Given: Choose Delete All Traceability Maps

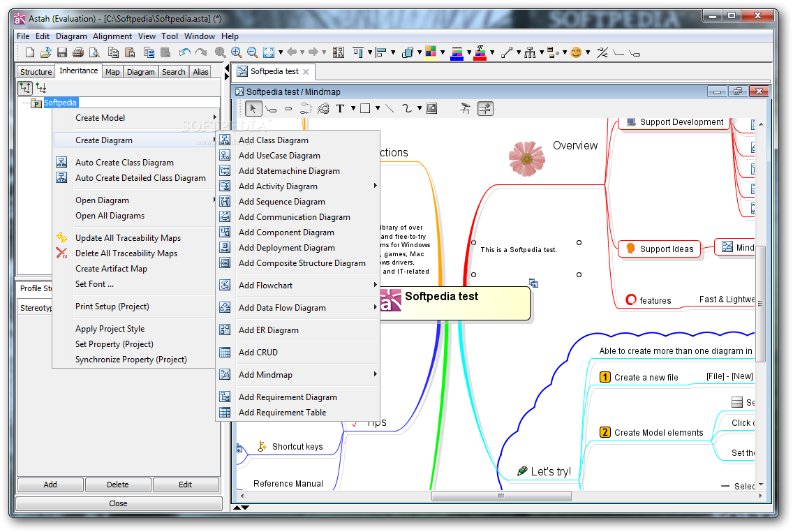Looking at the screenshot, I should pos(135,253).
